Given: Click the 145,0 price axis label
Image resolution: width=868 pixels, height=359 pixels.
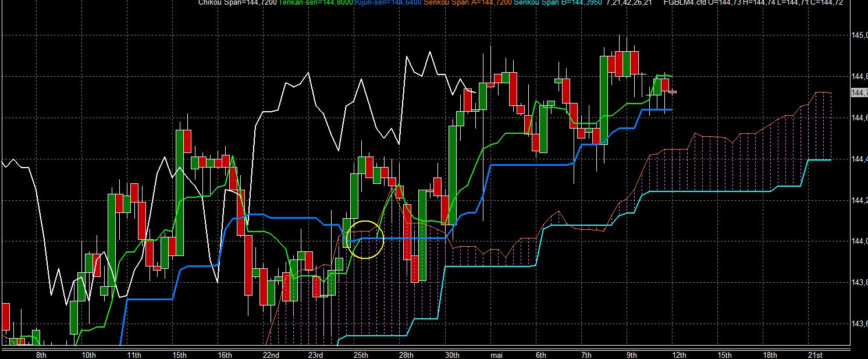Looking at the screenshot, I should [x=859, y=35].
